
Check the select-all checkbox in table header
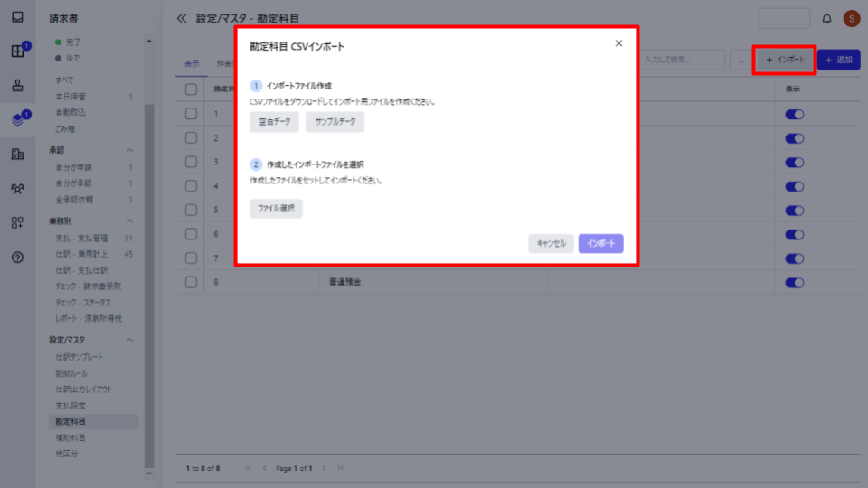[x=191, y=89]
